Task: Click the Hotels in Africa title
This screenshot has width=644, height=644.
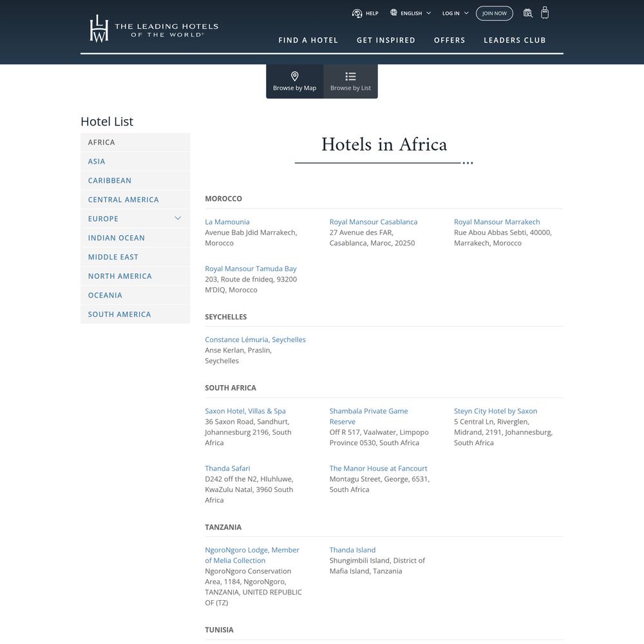Action: 384,144
